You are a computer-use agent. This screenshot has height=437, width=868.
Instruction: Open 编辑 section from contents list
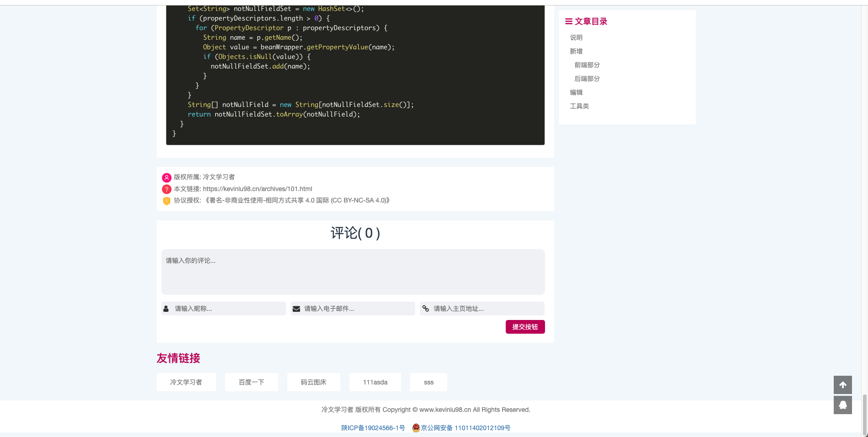576,92
